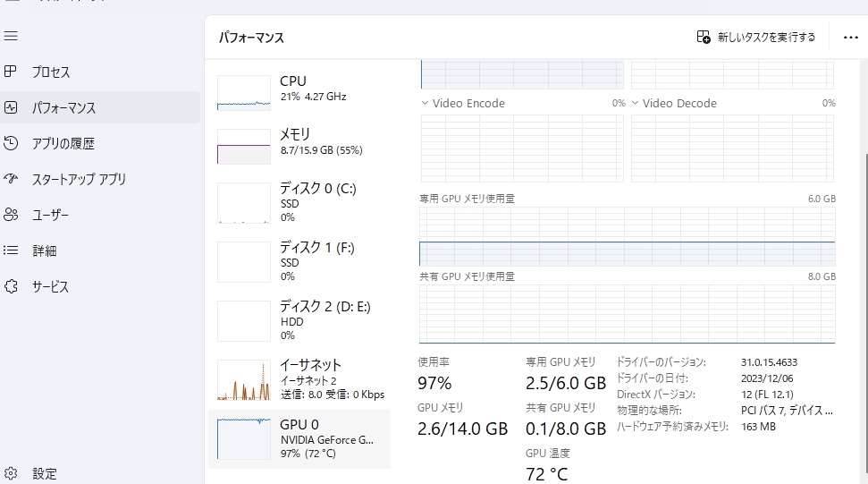Open the ユーザー sidebar icon
The image size is (868, 484).
pos(11,215)
